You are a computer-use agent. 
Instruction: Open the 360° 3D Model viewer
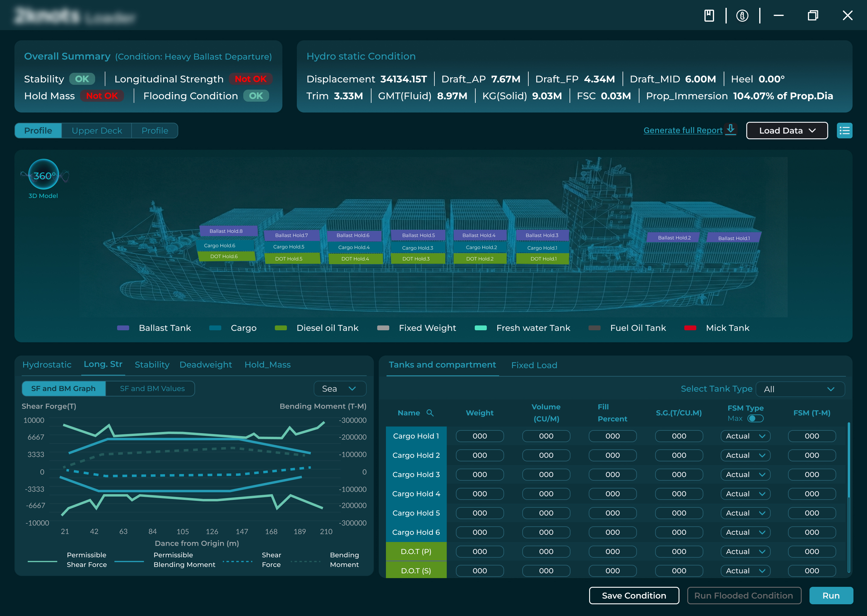[44, 175]
